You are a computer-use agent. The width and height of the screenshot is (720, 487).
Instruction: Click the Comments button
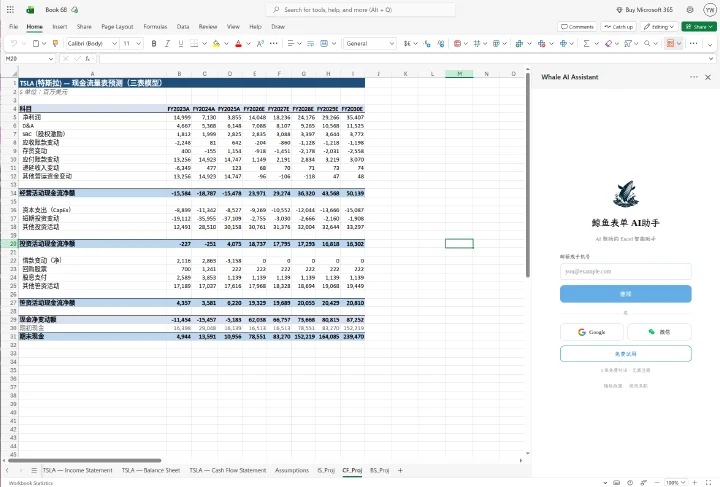577,27
